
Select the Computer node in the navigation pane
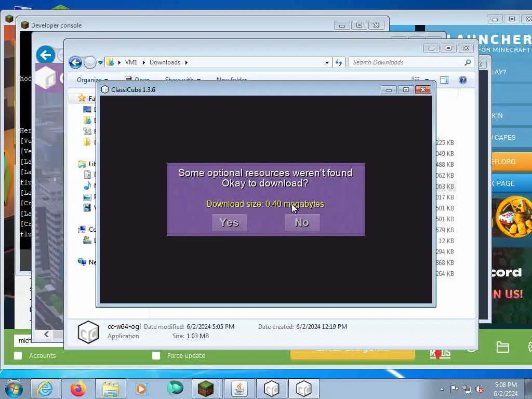pos(87,229)
